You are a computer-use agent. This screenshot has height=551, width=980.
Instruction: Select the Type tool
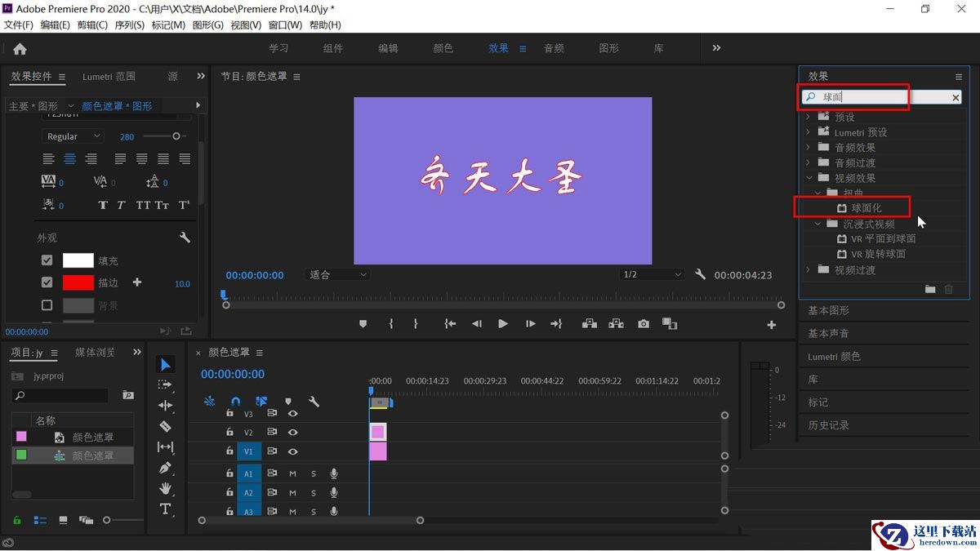pyautogui.click(x=165, y=509)
